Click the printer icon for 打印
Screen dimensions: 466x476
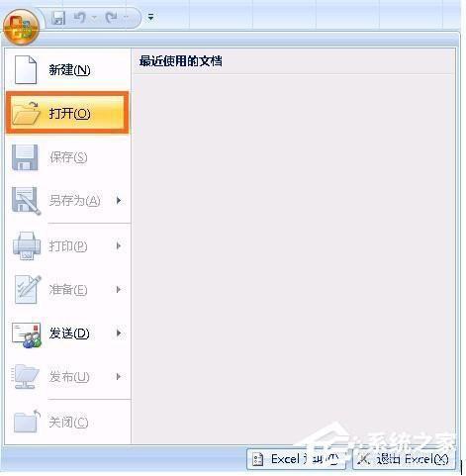(27, 245)
